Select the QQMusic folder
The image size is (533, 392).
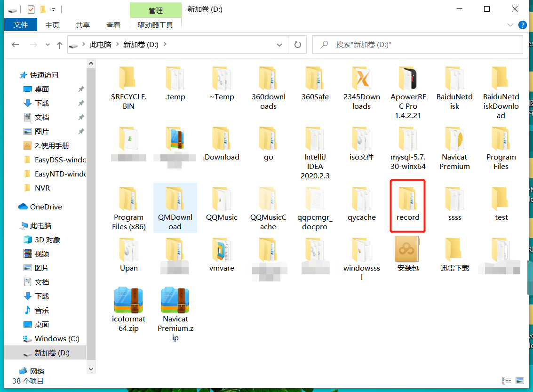(x=222, y=204)
